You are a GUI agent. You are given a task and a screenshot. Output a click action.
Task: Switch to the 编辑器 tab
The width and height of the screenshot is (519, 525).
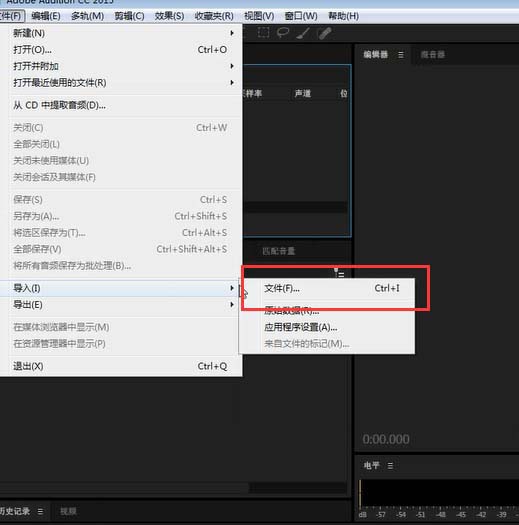376,55
